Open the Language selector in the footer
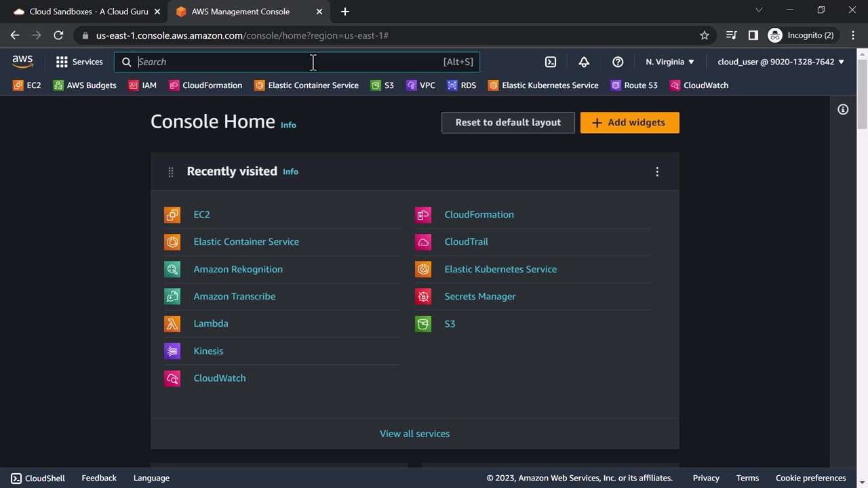Viewport: 868px width, 488px height. click(151, 479)
